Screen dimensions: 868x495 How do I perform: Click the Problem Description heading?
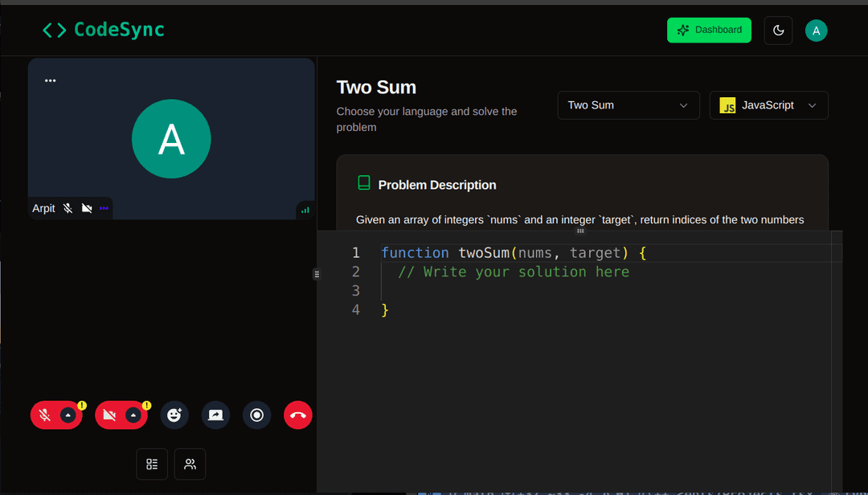[x=436, y=185]
